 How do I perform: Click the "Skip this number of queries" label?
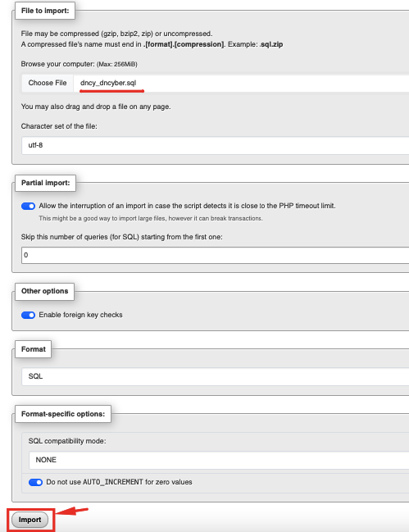point(122,237)
